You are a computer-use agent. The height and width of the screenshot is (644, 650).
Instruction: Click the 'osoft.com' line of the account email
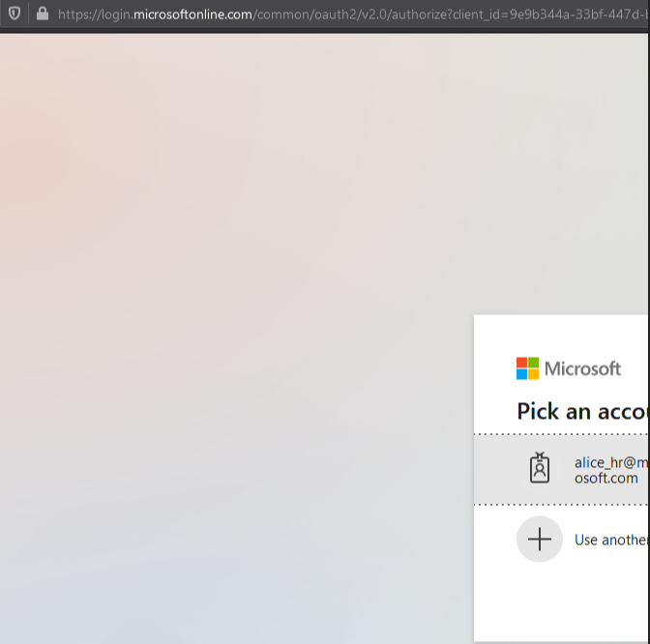pos(606,478)
